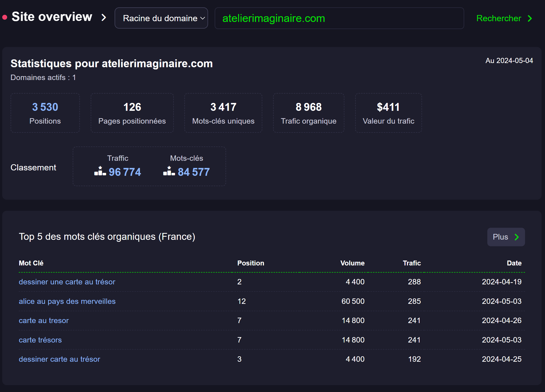545x392 pixels.
Task: Open the Racine du domaine dropdown
Action: click(161, 18)
